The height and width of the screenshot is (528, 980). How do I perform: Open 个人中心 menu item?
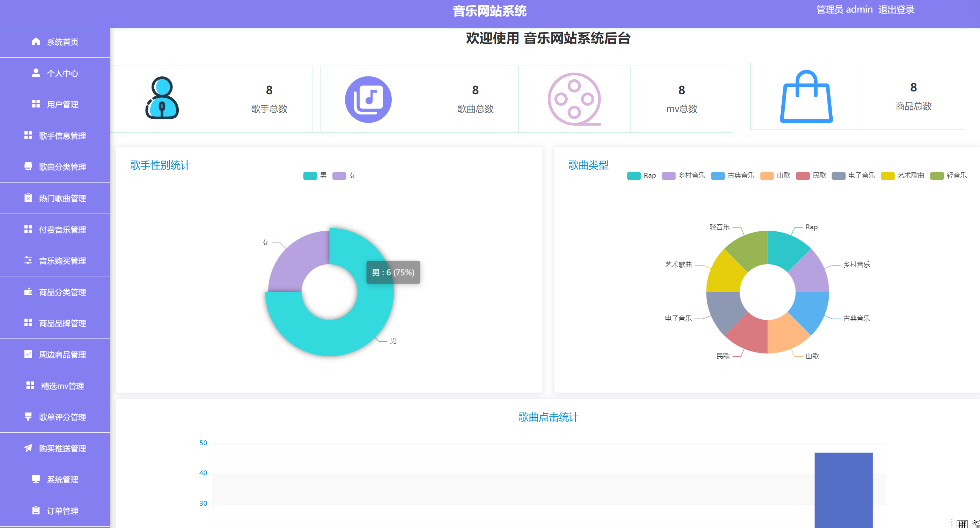[55, 73]
